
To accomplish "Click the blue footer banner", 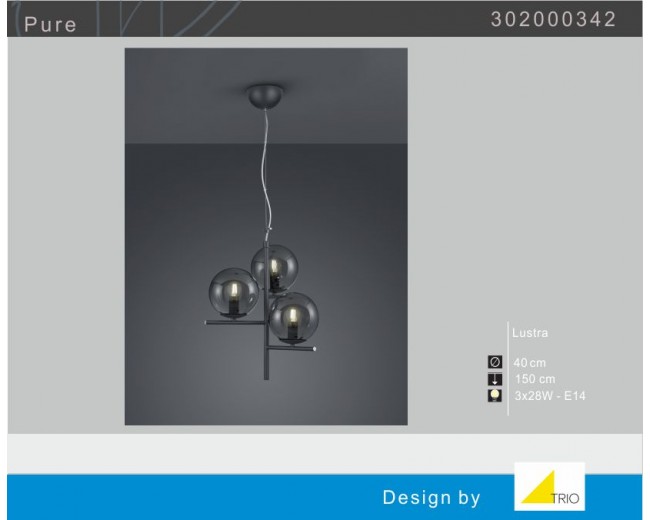I will 200,497.
